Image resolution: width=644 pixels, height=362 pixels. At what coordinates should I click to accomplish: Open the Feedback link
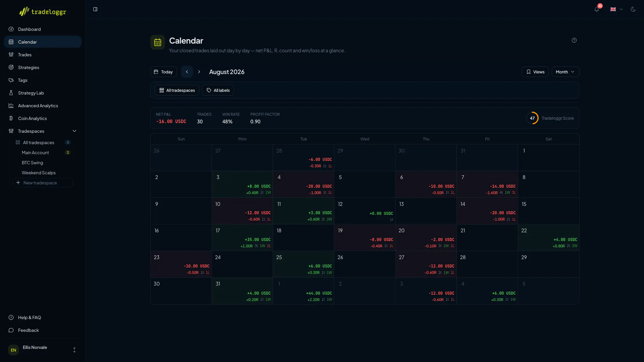[x=43, y=330]
